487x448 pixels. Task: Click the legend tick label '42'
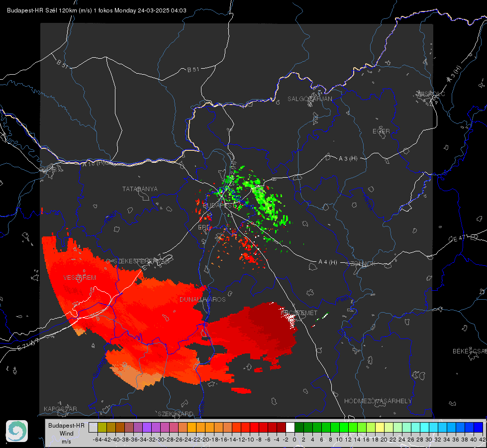[x=483, y=440]
